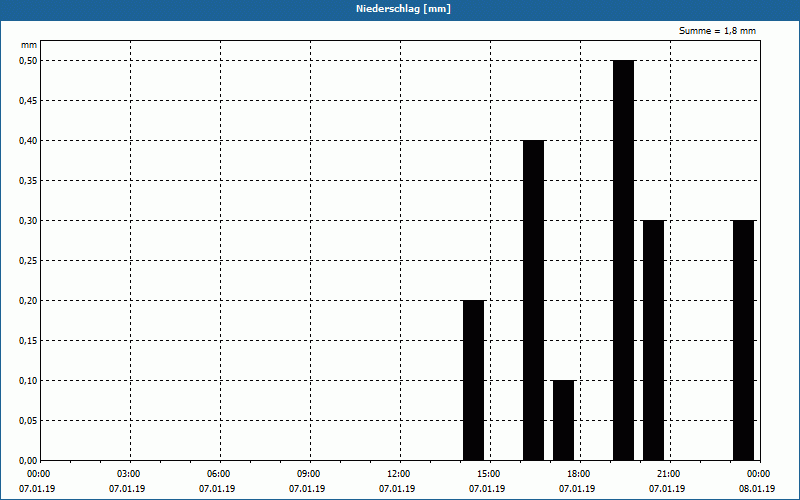Select the tallest 0,50 mm bar
The height and width of the screenshot is (500, 800).
(x=623, y=260)
